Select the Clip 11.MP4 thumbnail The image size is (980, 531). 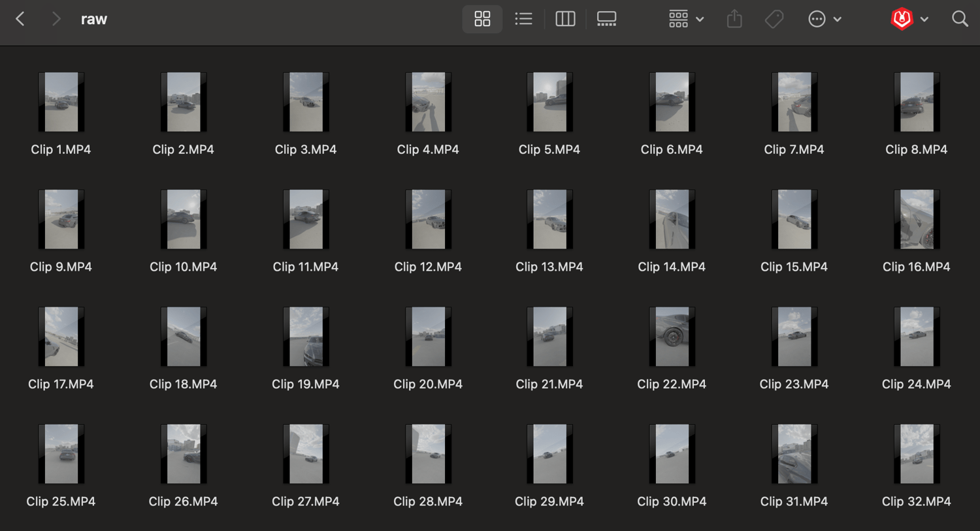[x=306, y=220]
